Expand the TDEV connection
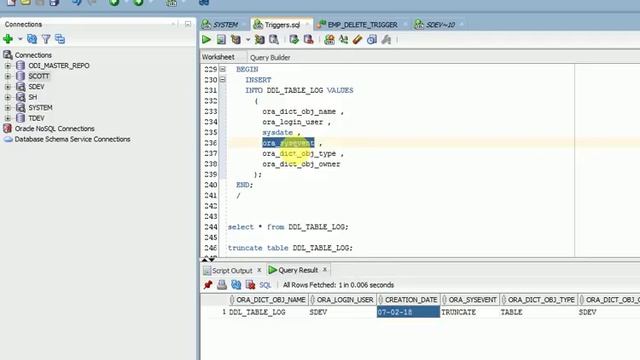The image size is (640, 360). click(x=8, y=118)
